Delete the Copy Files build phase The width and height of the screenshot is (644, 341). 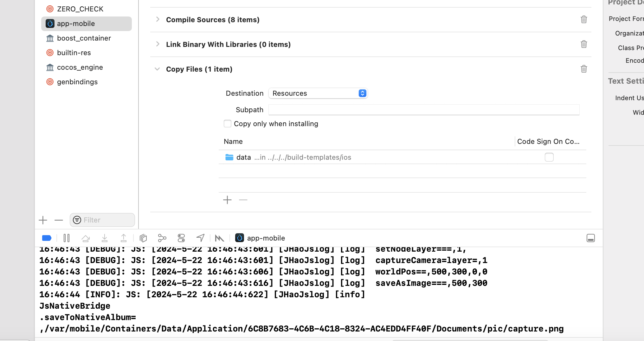point(584,69)
